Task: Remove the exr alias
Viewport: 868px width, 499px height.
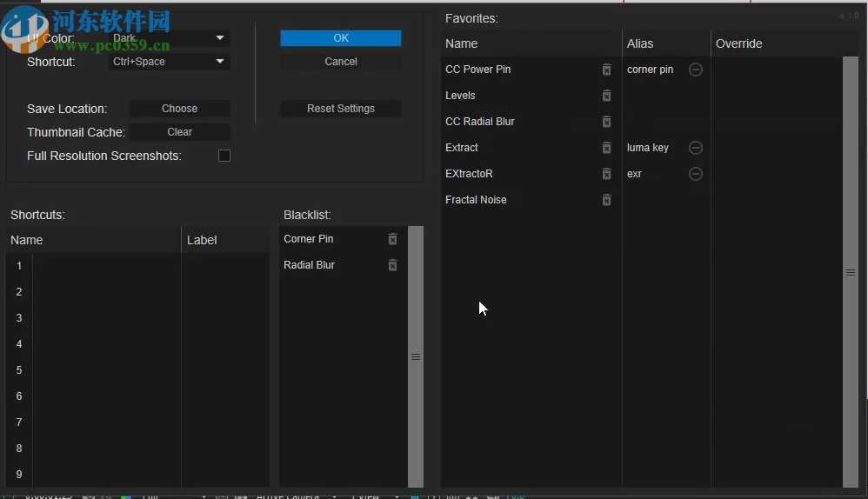Action: point(696,174)
